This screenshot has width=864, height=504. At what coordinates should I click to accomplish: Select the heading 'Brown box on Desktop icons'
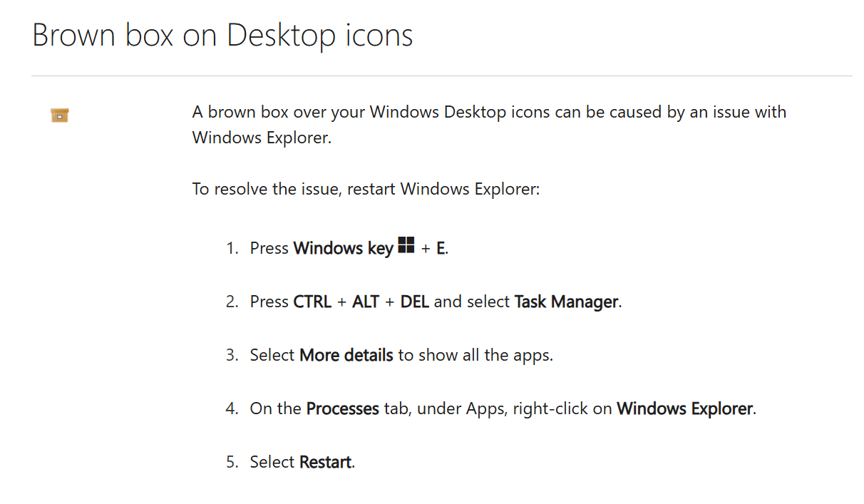coord(222,36)
